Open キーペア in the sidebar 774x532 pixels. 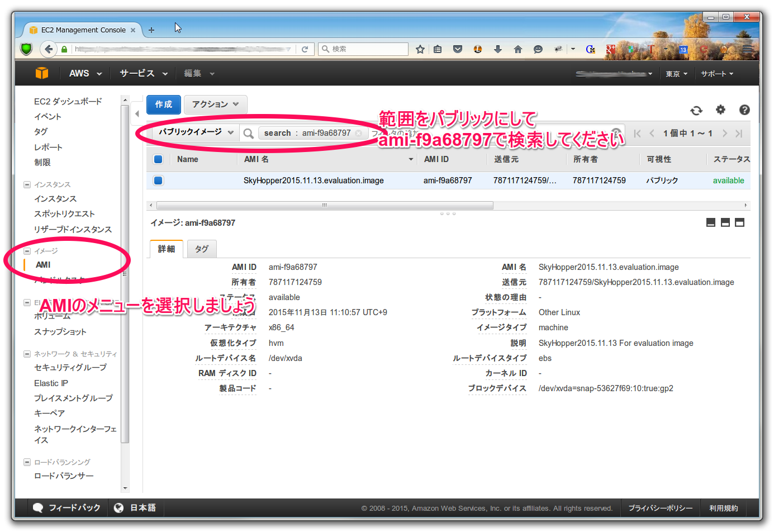point(49,413)
